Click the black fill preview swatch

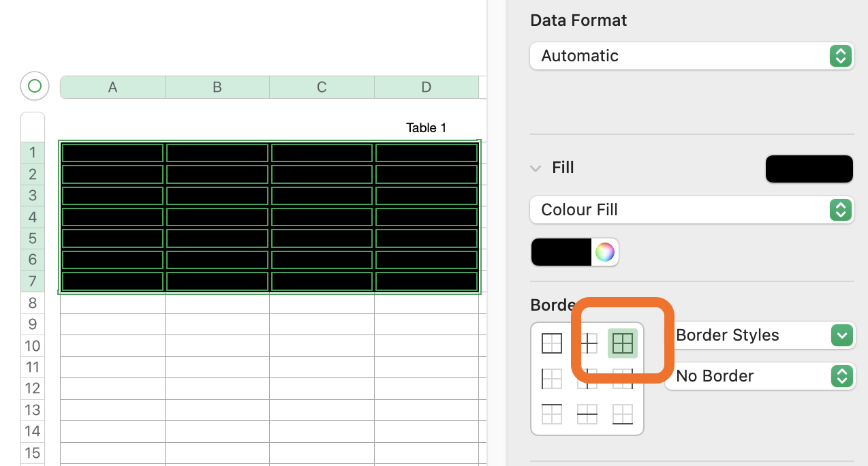809,169
